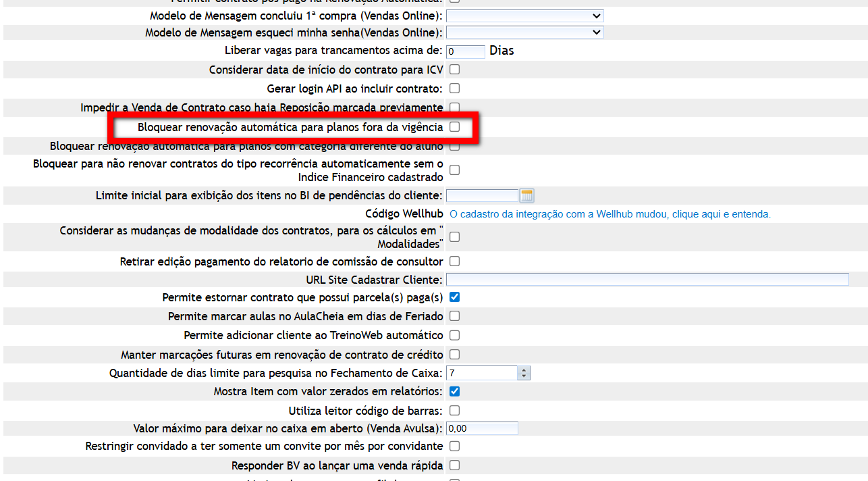Screen dimensions: 868x481
Task: Click the Liberar vagas para trancamentos Dias field
Action: click(466, 51)
